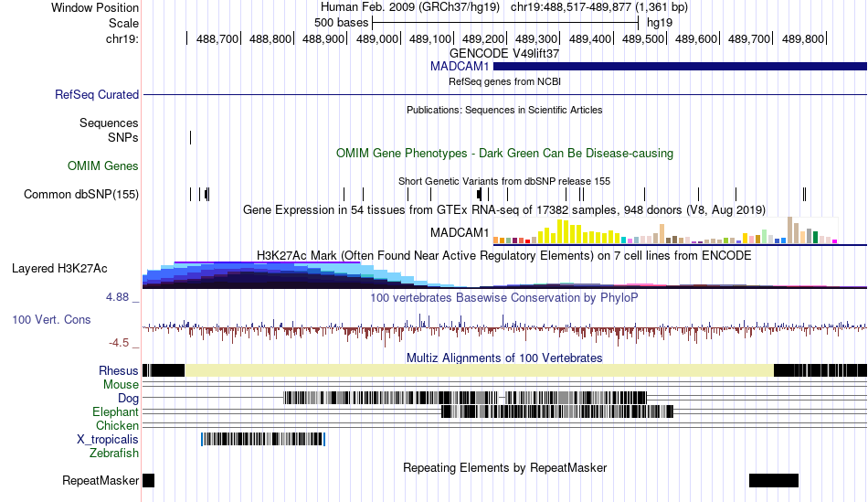The height and width of the screenshot is (502, 868).
Task: Select the Zebrafish alignment row label
Action: (114, 454)
